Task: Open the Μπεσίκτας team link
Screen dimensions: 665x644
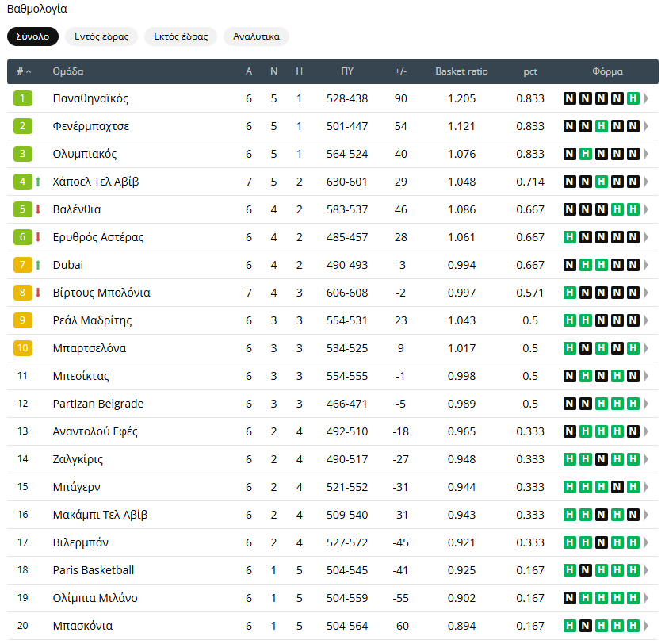Action: point(81,376)
